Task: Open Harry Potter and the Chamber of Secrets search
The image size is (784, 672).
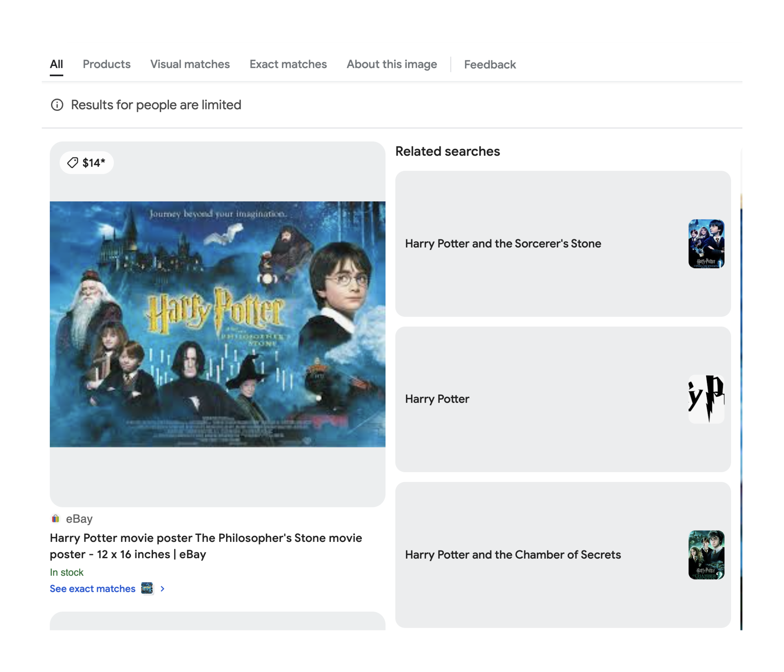Action: [x=563, y=555]
